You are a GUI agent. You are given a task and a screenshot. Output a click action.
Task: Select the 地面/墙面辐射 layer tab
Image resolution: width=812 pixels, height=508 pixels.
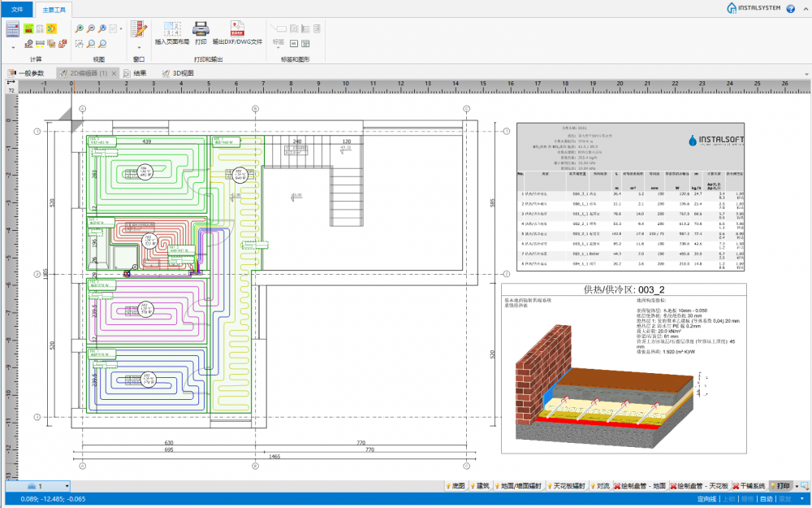tap(520, 486)
